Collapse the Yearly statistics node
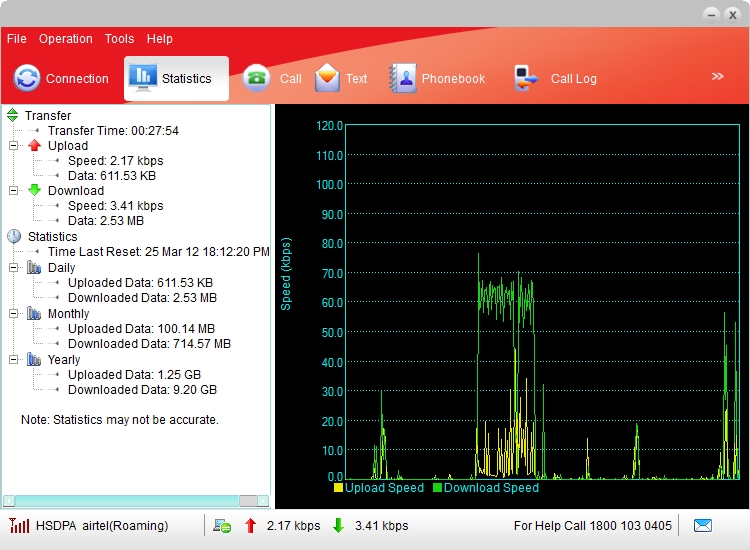The height and width of the screenshot is (550, 750). pyautogui.click(x=14, y=360)
